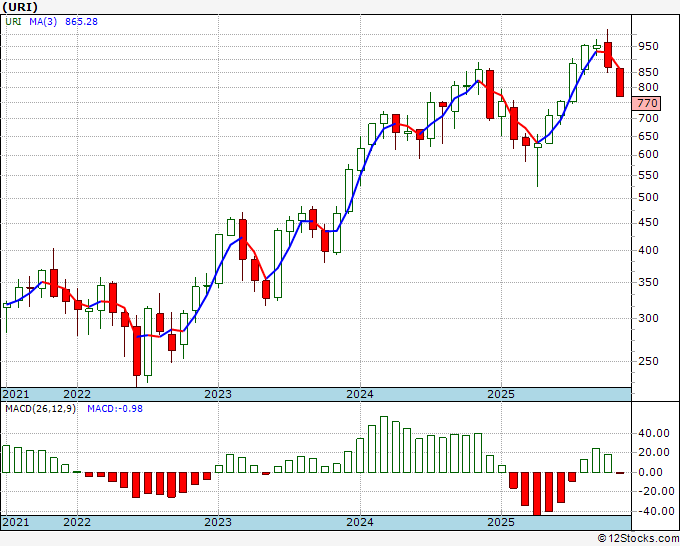This screenshot has height=546, width=680.
Task: Click the 2022 label on the price chart timeline
Action: click(x=77, y=394)
